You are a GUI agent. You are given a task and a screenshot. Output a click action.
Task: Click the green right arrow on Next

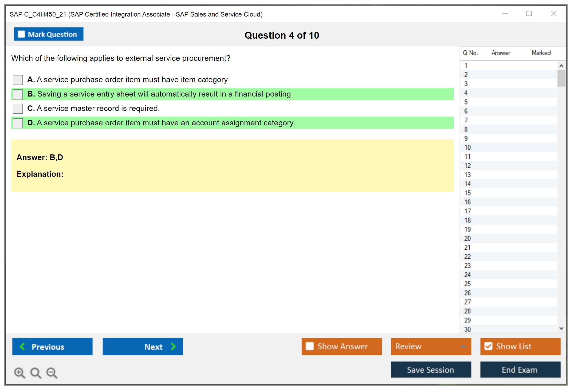pyautogui.click(x=174, y=346)
